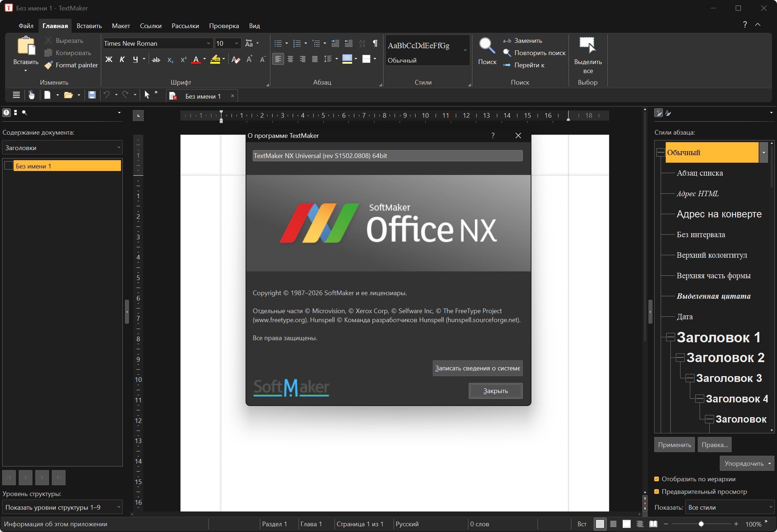Toggle touch mode hand icon

click(x=32, y=95)
